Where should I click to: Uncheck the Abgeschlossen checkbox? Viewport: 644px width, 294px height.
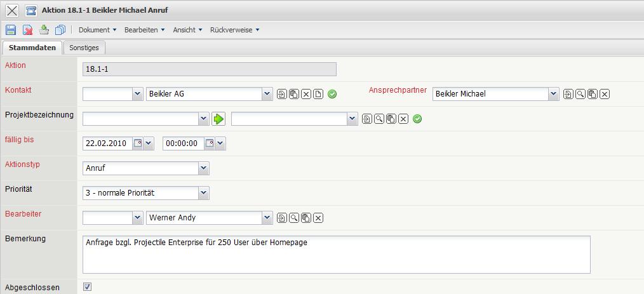coord(87,287)
